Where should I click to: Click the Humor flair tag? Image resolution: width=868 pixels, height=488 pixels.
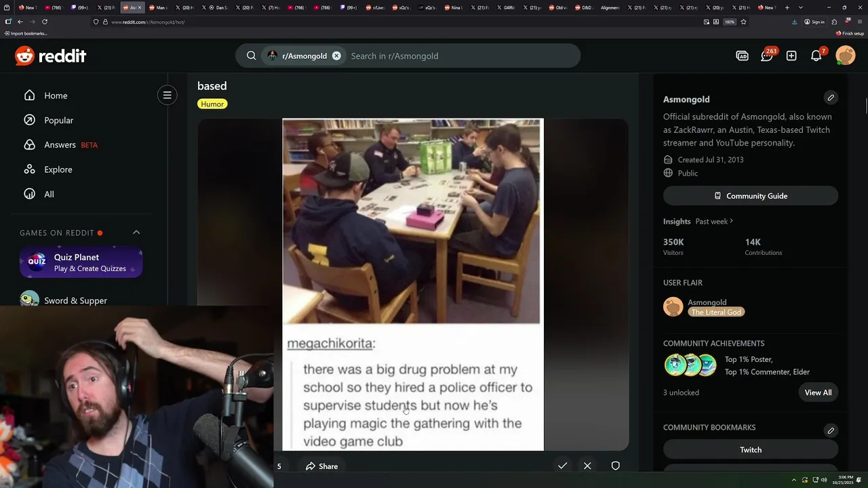212,104
